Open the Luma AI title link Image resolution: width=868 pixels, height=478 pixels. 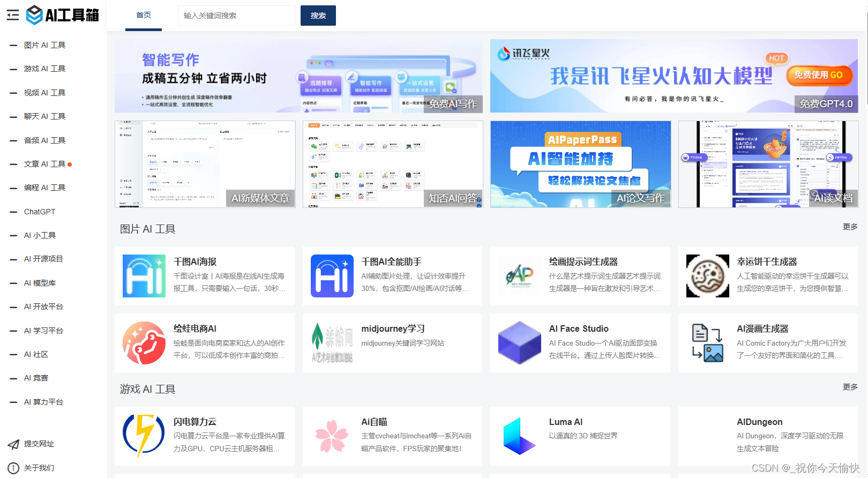[x=566, y=422]
